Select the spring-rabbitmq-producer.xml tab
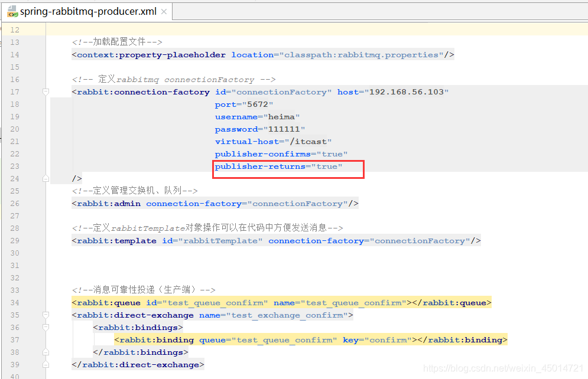 88,12
